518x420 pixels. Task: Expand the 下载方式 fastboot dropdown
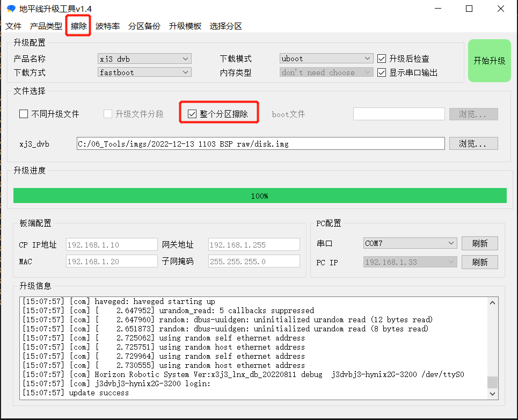click(x=144, y=73)
